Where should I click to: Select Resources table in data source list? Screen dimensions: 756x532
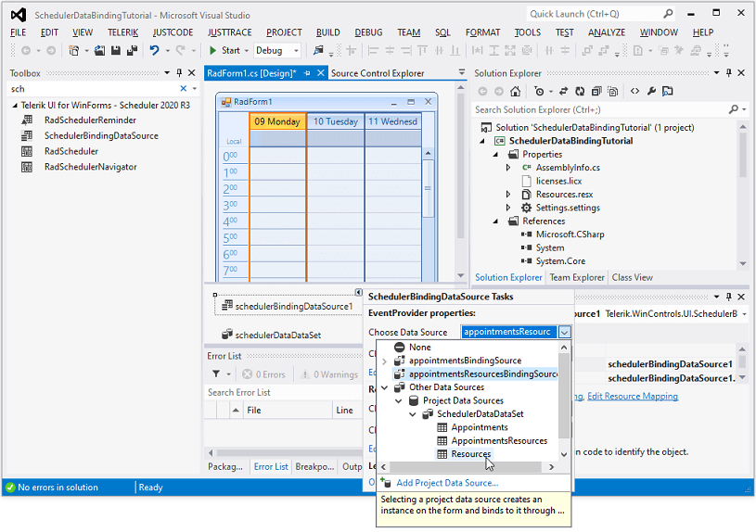point(470,454)
